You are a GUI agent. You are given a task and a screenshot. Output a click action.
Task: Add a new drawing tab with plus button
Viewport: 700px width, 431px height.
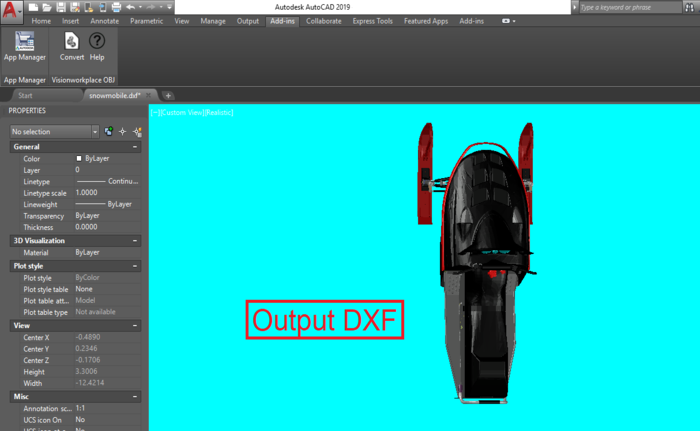point(168,95)
